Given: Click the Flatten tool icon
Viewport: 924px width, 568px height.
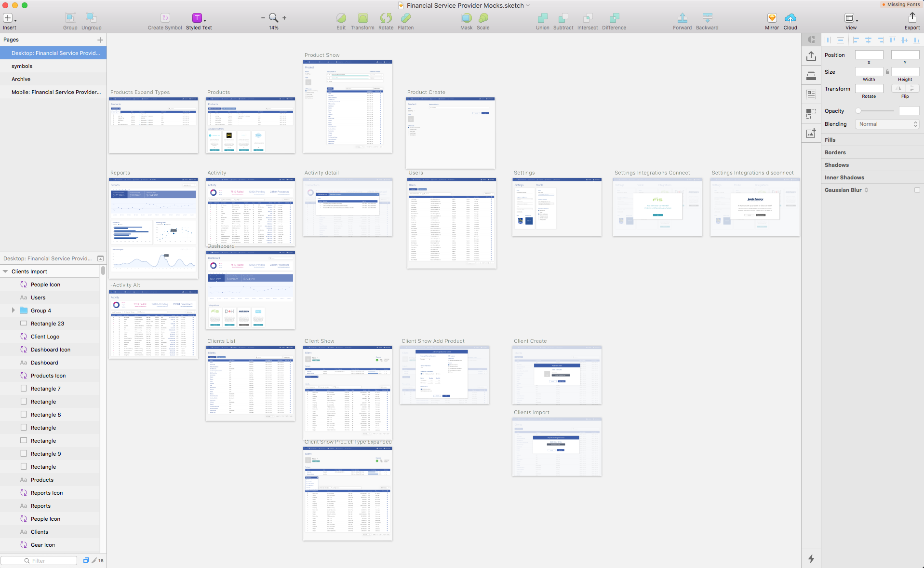Looking at the screenshot, I should tap(406, 18).
